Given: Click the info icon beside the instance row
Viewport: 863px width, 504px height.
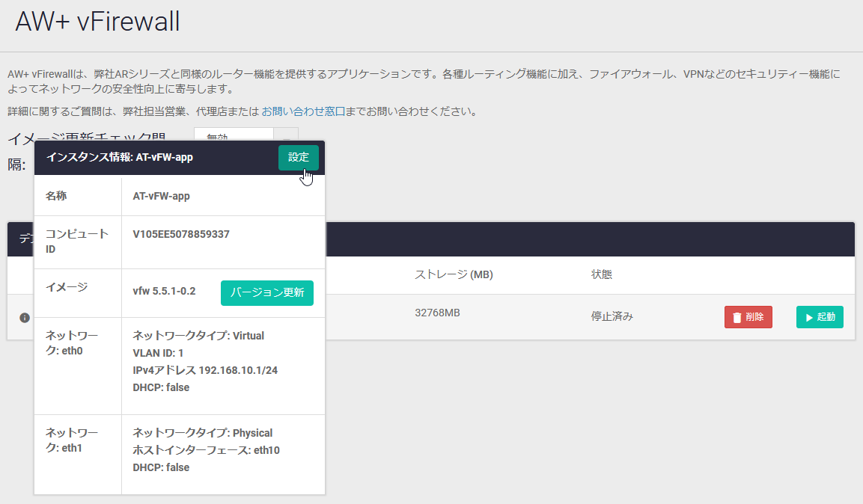Looking at the screenshot, I should [x=25, y=318].
